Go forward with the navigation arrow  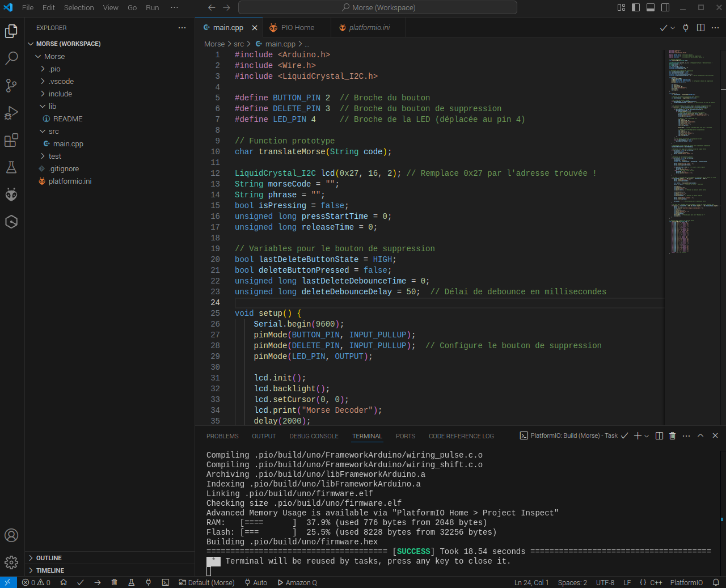click(x=226, y=7)
